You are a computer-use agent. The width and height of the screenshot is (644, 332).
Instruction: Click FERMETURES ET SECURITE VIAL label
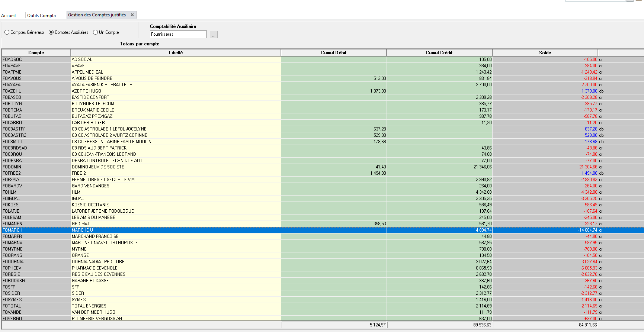click(104, 180)
